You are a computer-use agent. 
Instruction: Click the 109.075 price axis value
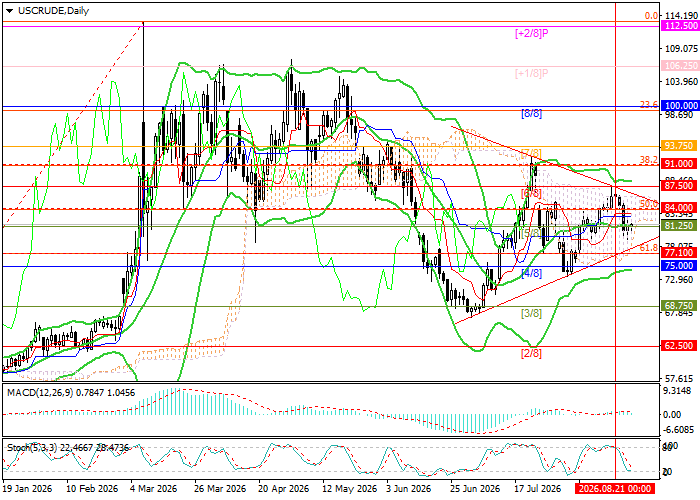(680, 48)
